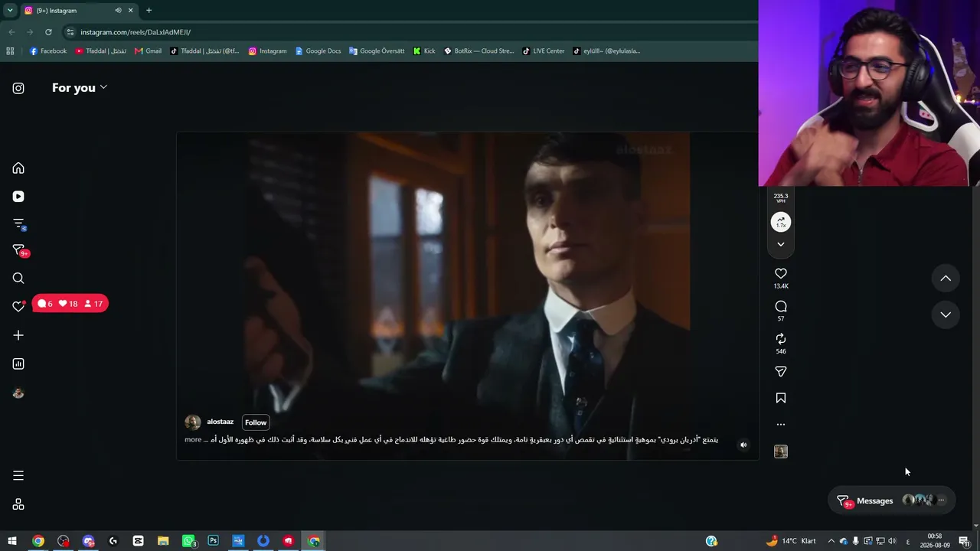Open the browser tab search dropdown

click(x=10, y=10)
